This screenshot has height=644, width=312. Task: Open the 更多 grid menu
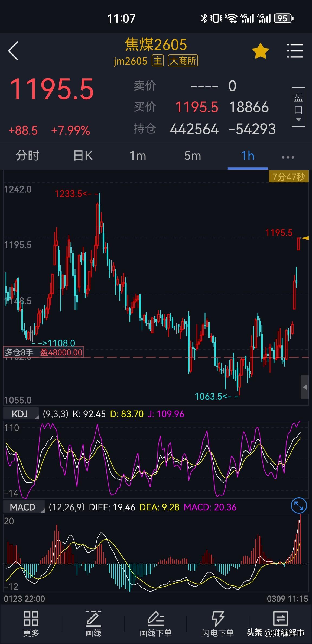pos(31,624)
